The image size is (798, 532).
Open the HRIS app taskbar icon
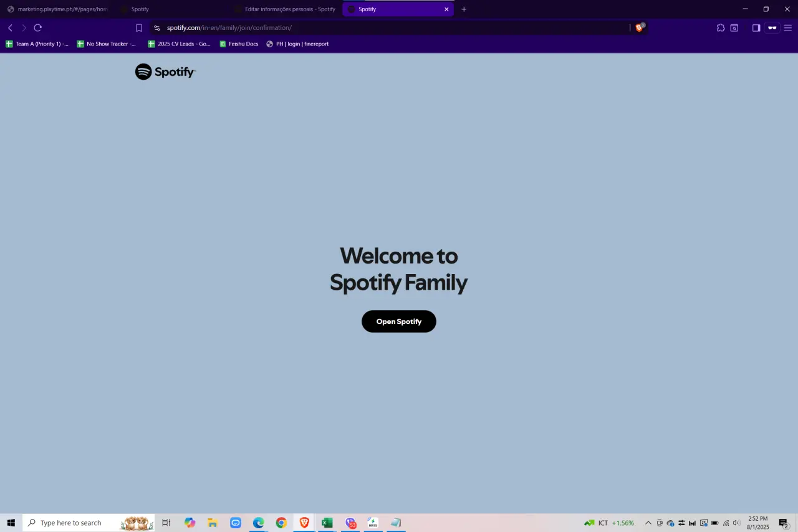pos(373,523)
